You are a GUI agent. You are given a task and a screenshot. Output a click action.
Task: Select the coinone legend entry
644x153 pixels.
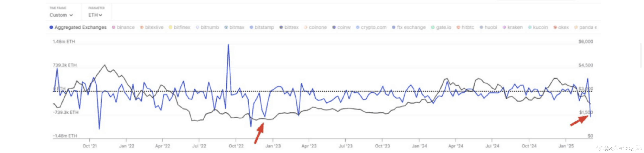[315, 27]
